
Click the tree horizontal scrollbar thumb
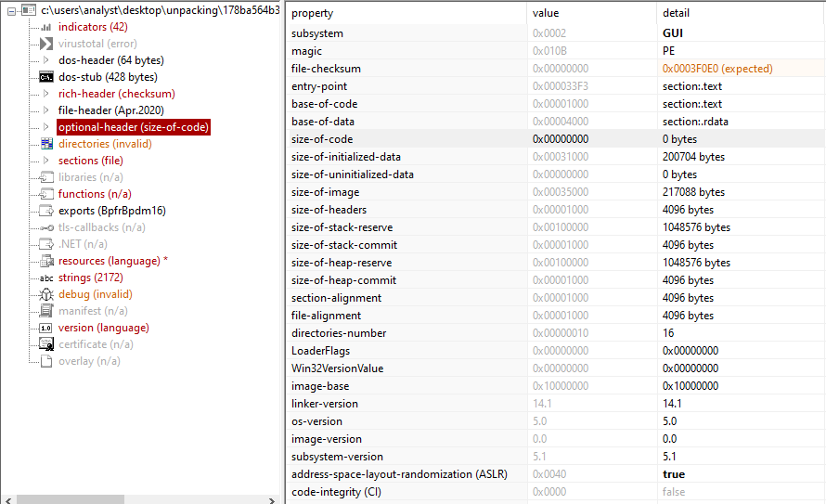(70, 499)
